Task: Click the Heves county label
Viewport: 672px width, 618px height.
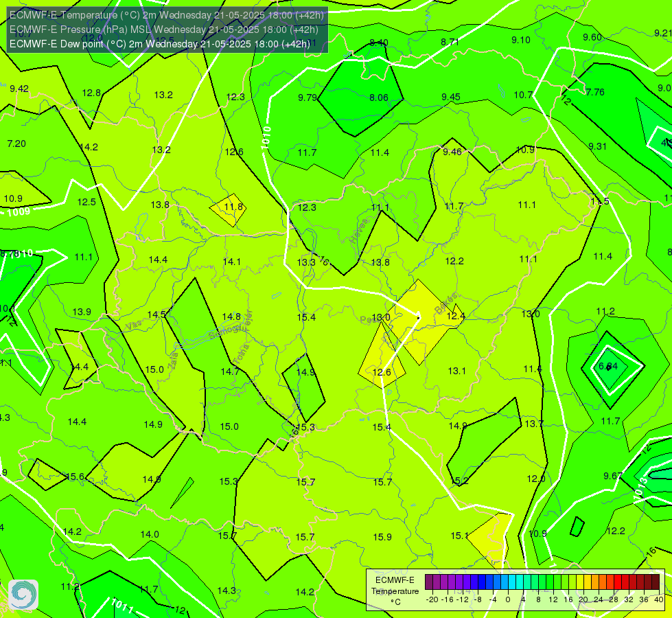Action: 359,232
